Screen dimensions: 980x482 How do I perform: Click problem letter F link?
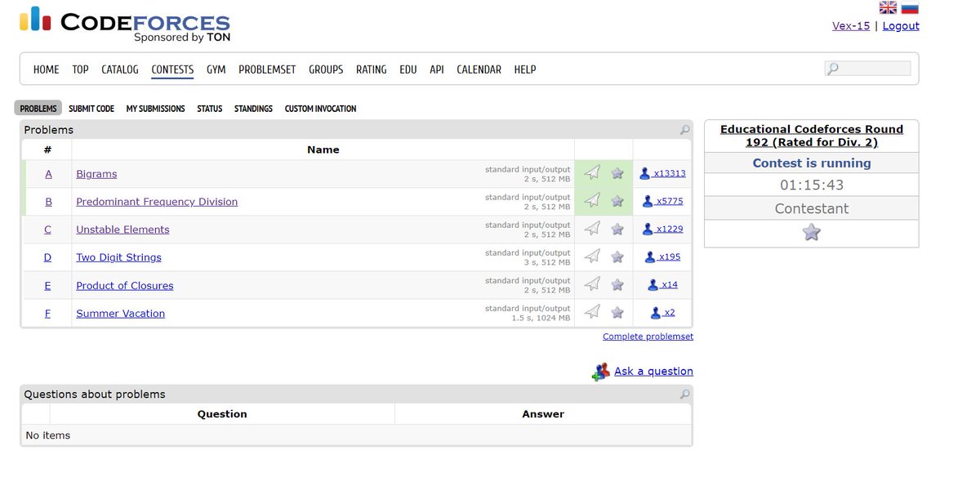(47, 313)
